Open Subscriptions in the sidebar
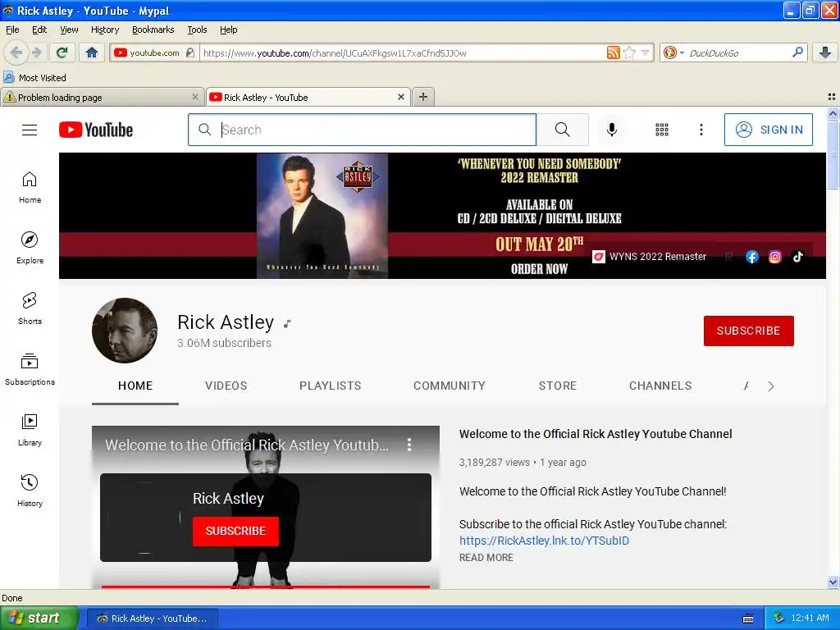 tap(30, 369)
